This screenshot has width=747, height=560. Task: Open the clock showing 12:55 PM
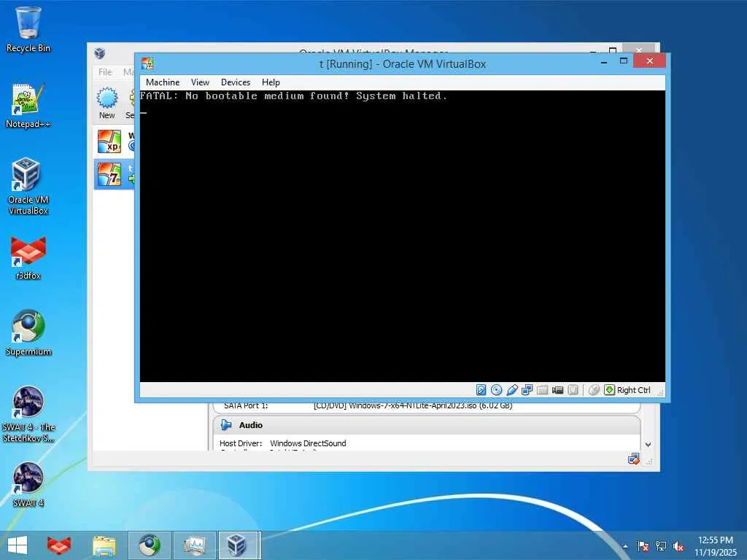point(716,546)
